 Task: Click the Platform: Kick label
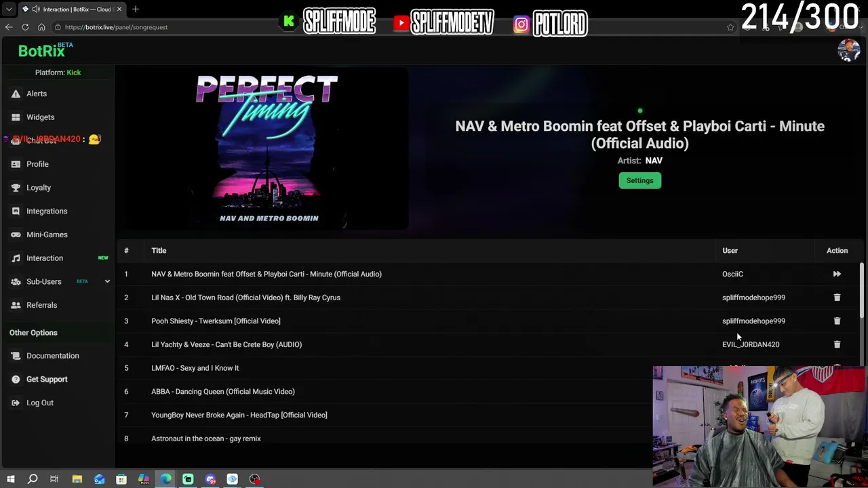pyautogui.click(x=58, y=73)
